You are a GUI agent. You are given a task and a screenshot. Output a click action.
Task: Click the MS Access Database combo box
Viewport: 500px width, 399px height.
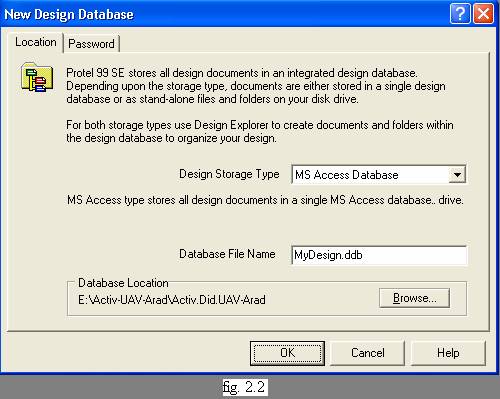[x=379, y=174]
